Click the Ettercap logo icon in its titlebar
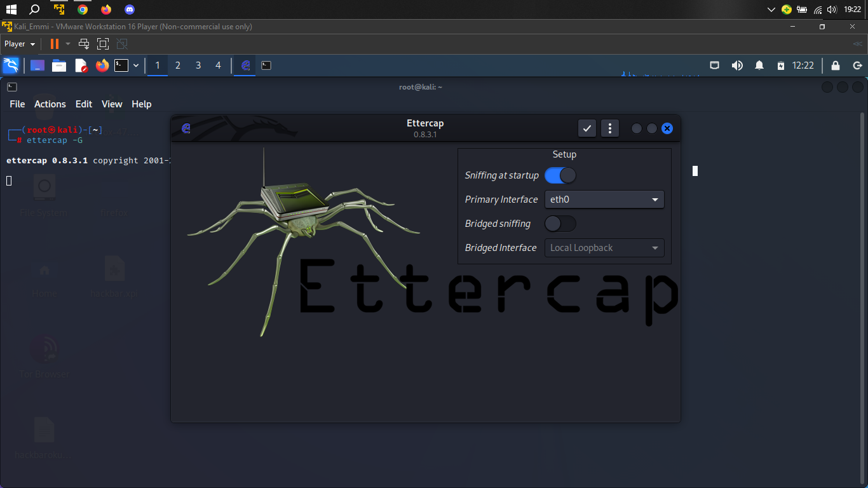The width and height of the screenshot is (868, 488). click(x=186, y=128)
